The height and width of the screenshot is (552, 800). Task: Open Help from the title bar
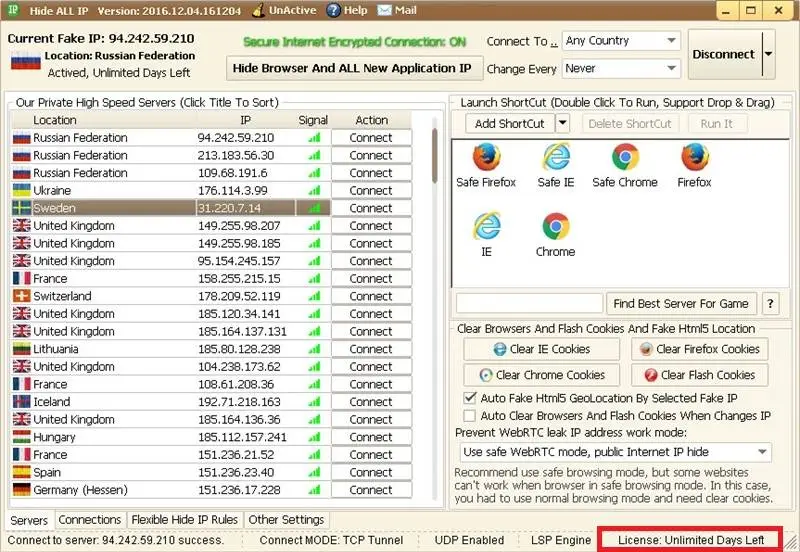[347, 10]
